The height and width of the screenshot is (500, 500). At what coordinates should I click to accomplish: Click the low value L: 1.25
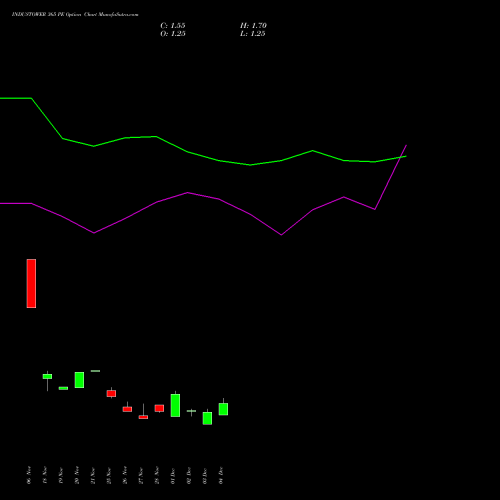tap(253, 34)
